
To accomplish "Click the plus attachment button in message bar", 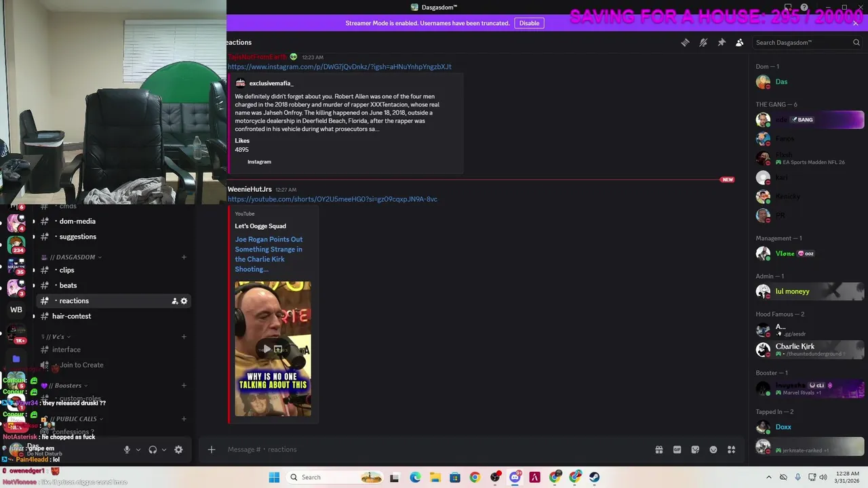I will (x=212, y=449).
